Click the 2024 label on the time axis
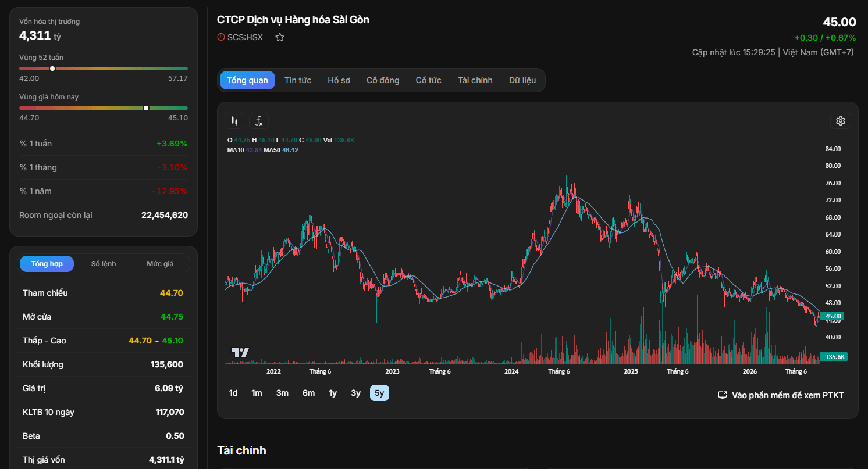 511,371
